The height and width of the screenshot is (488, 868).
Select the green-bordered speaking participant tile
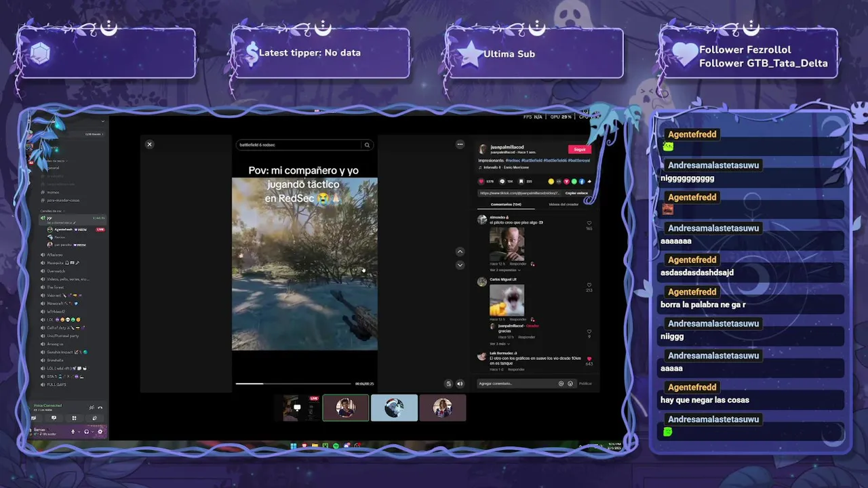[x=346, y=408]
